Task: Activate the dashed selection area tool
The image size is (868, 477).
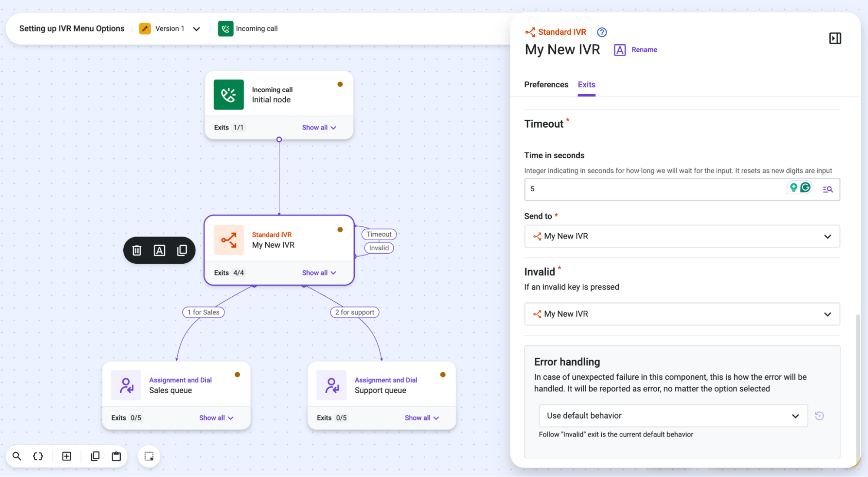Action: pos(149,456)
